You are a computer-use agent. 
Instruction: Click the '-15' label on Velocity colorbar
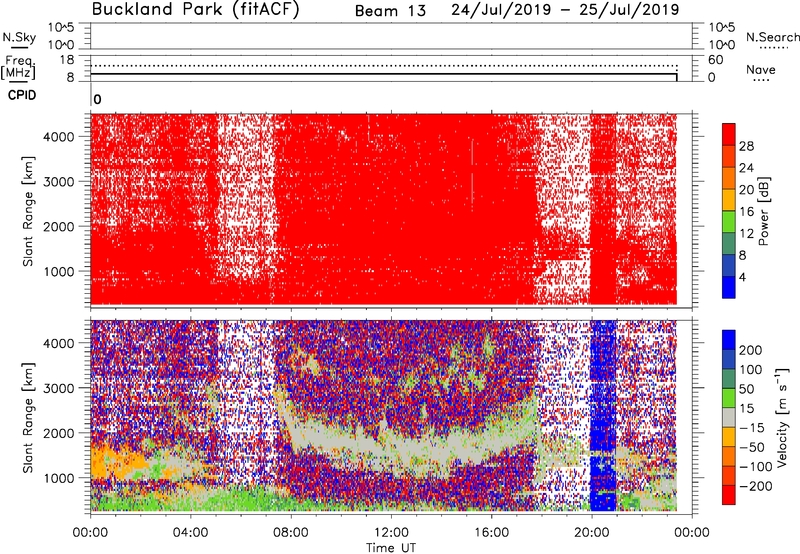coord(752,428)
